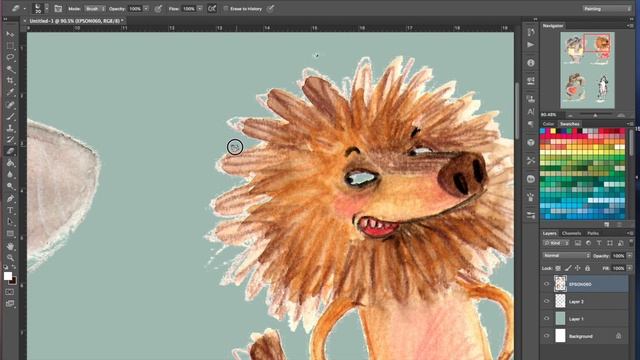Select the Brush tool
The height and width of the screenshot is (360, 640).
click(x=10, y=116)
